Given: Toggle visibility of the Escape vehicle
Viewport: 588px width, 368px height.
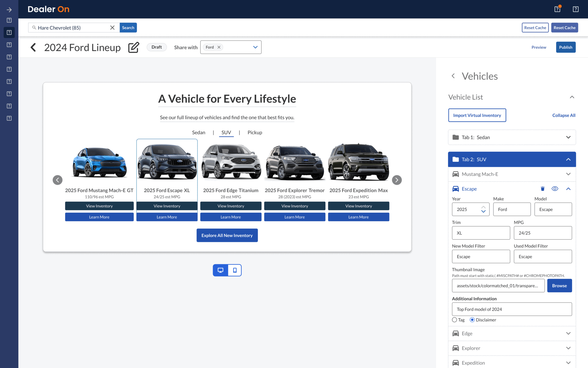Looking at the screenshot, I should click(x=555, y=189).
